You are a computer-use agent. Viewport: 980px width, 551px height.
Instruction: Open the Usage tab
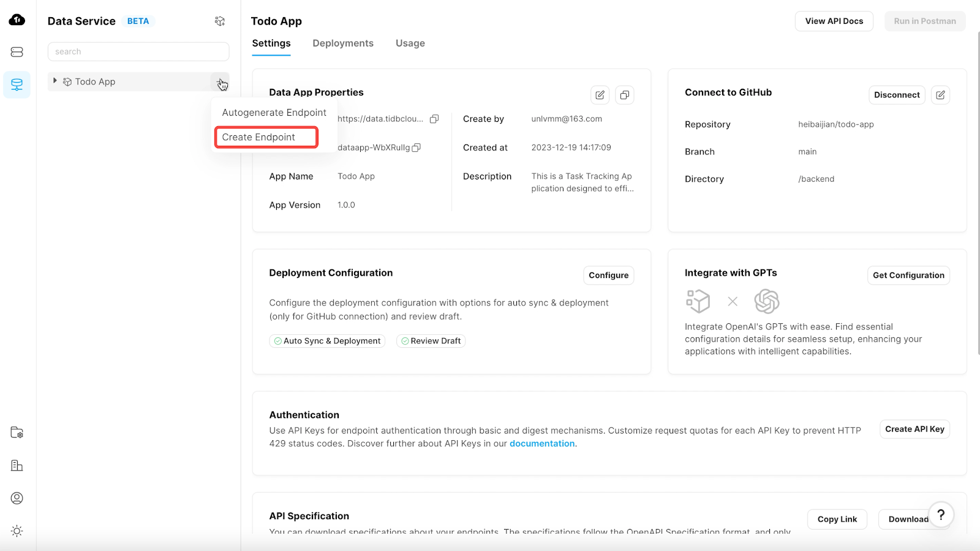tap(410, 43)
